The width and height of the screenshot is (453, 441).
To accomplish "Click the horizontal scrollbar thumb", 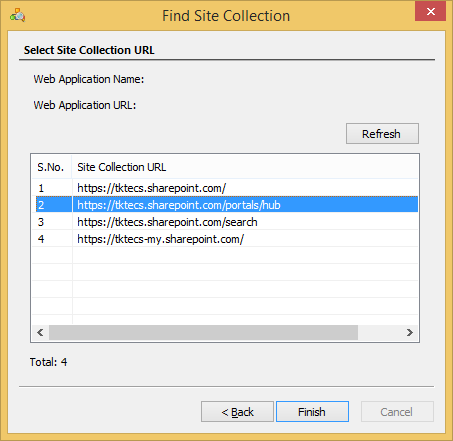I will 203,332.
